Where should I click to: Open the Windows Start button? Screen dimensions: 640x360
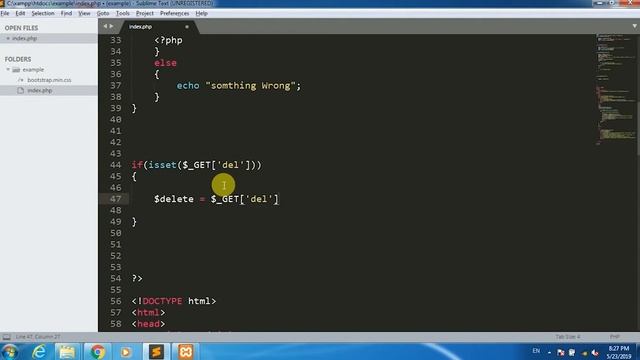coord(9,352)
